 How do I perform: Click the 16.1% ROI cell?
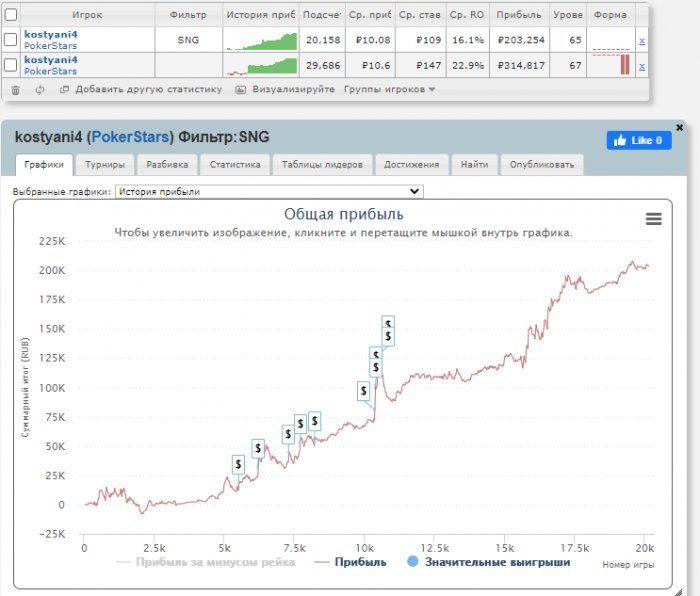(467, 40)
